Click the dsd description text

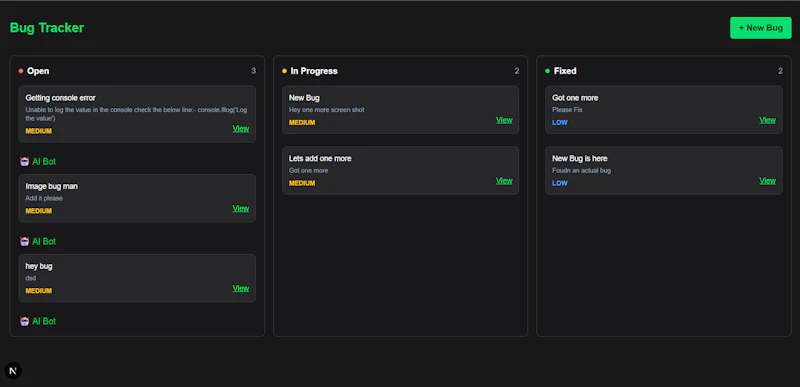pos(31,278)
